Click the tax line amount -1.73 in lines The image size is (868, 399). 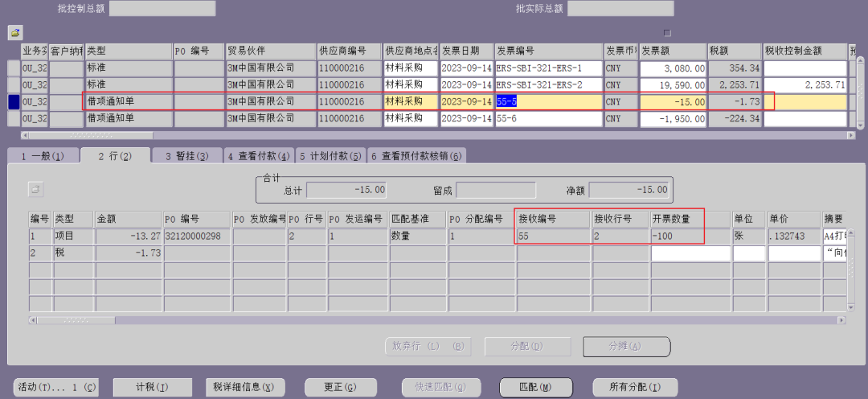click(129, 253)
